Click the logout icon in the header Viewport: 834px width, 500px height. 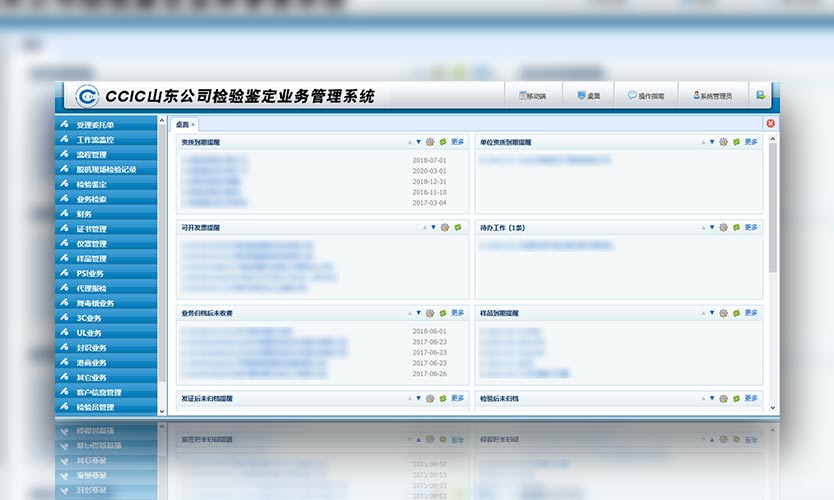[x=761, y=96]
